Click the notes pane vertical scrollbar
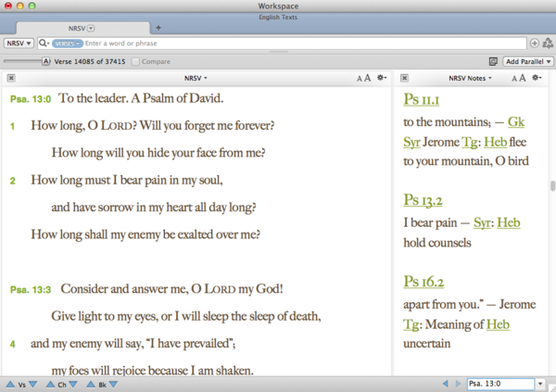This screenshot has width=556, height=392. (x=552, y=186)
